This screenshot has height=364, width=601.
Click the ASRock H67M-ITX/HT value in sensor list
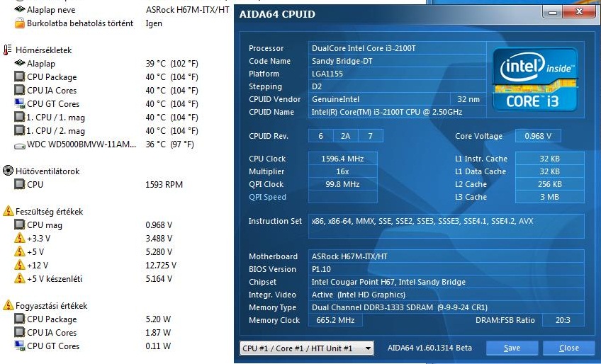pyautogui.click(x=187, y=10)
